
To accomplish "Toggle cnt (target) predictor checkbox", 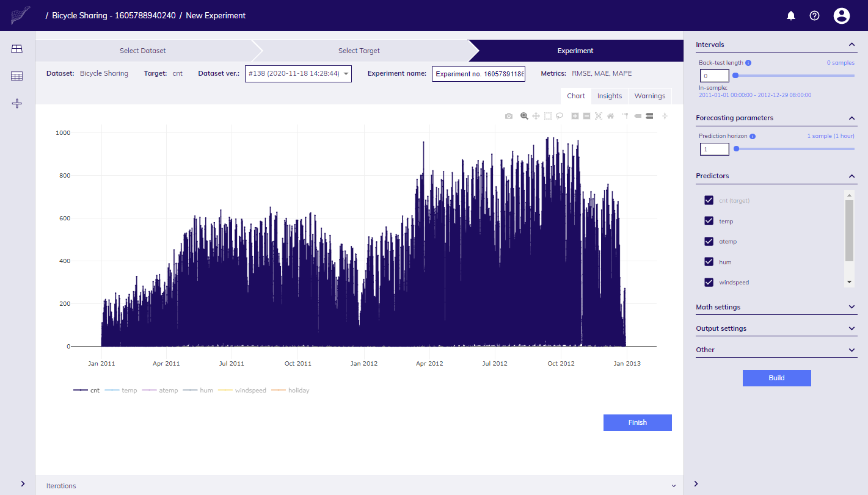I will click(x=709, y=200).
